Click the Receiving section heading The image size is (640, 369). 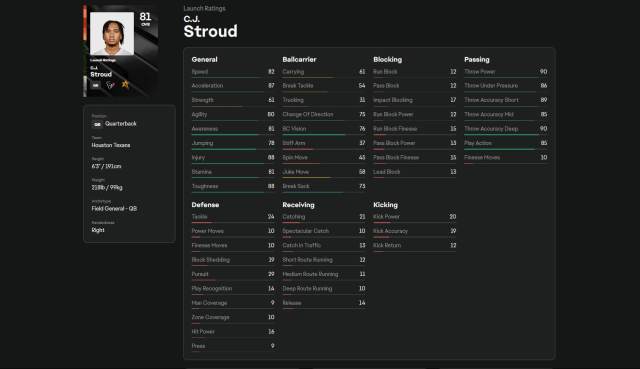[x=298, y=205]
